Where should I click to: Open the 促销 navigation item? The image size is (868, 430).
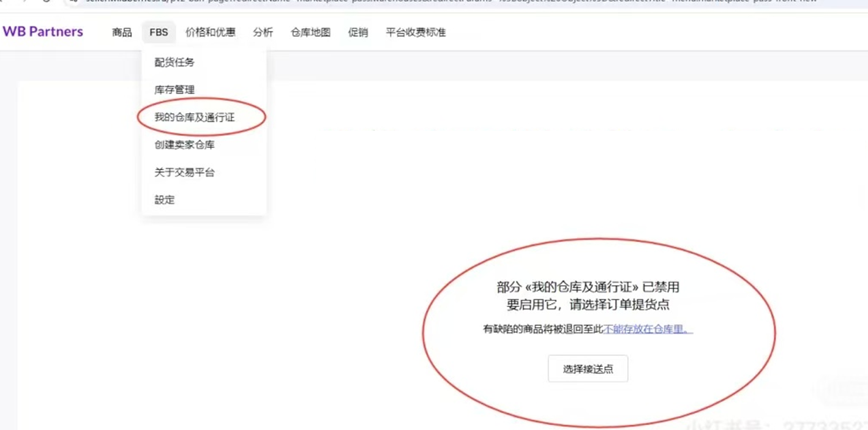pos(357,32)
